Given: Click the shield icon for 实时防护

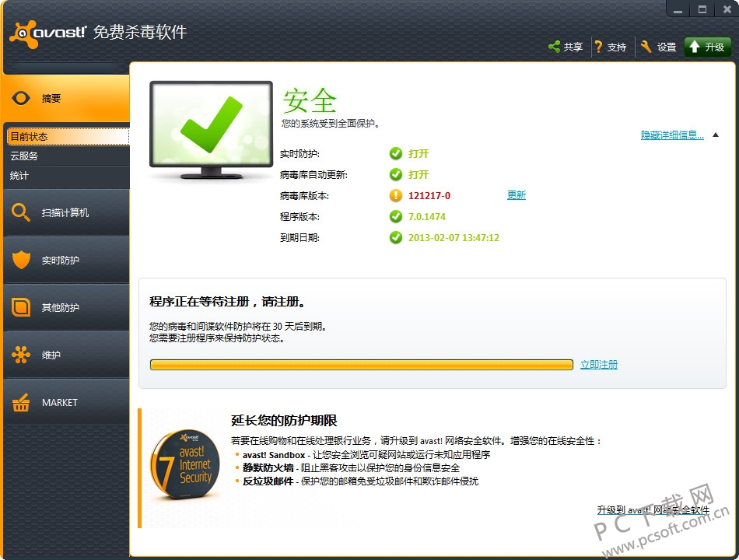Looking at the screenshot, I should (x=21, y=260).
